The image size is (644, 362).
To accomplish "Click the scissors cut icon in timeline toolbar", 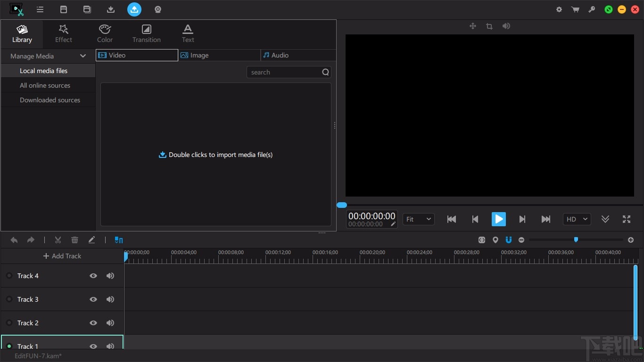I will click(58, 240).
